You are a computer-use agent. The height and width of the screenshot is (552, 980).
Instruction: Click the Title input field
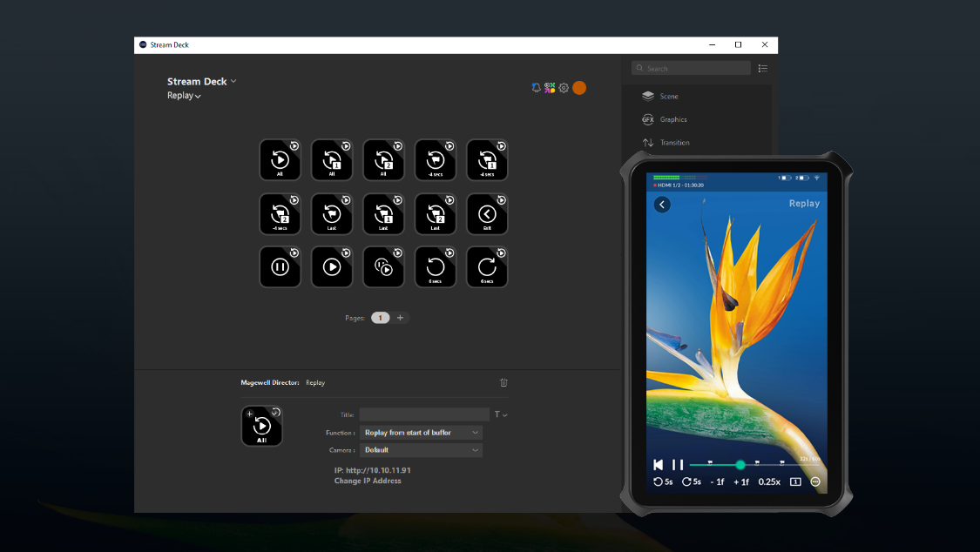coord(424,414)
